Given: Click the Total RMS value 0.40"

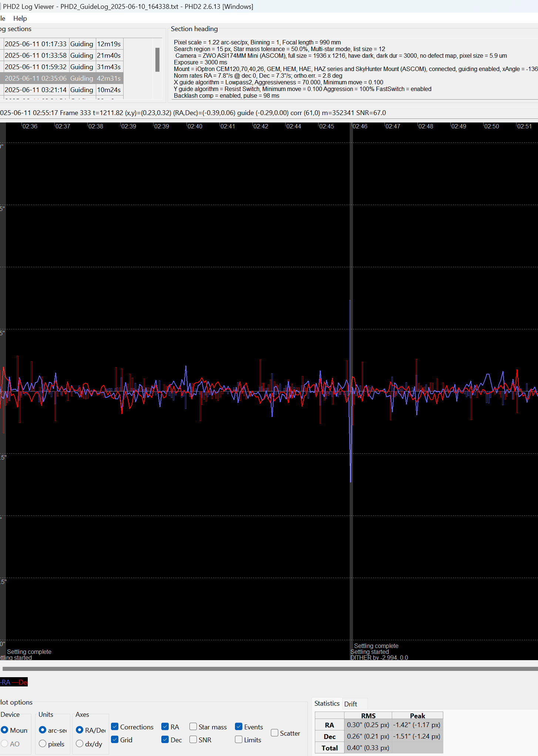Looking at the screenshot, I should pos(368,748).
